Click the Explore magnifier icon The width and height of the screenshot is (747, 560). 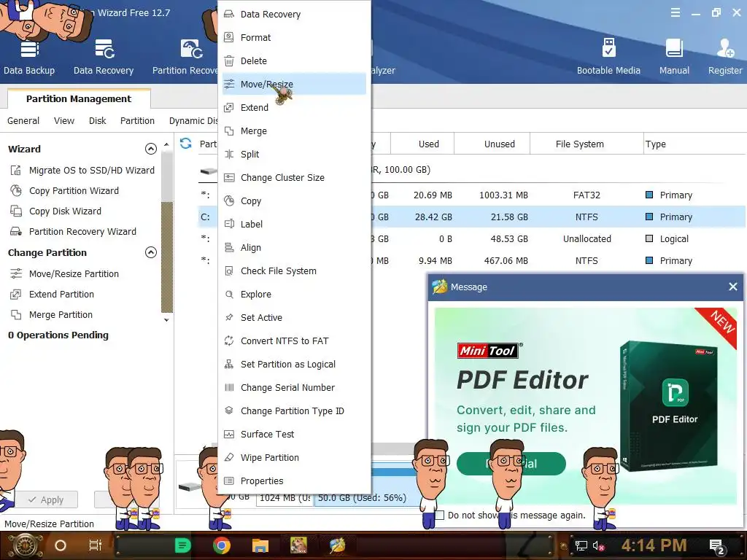(229, 295)
